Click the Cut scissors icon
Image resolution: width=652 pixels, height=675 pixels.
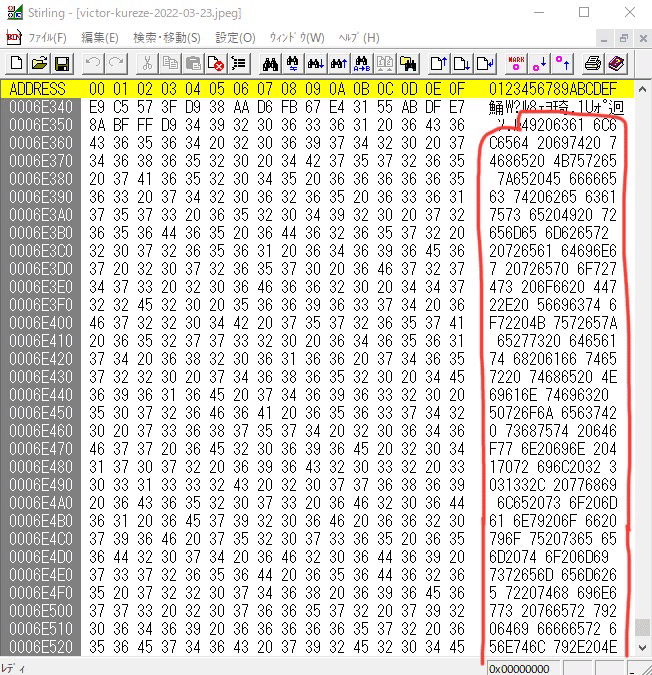pyautogui.click(x=147, y=64)
